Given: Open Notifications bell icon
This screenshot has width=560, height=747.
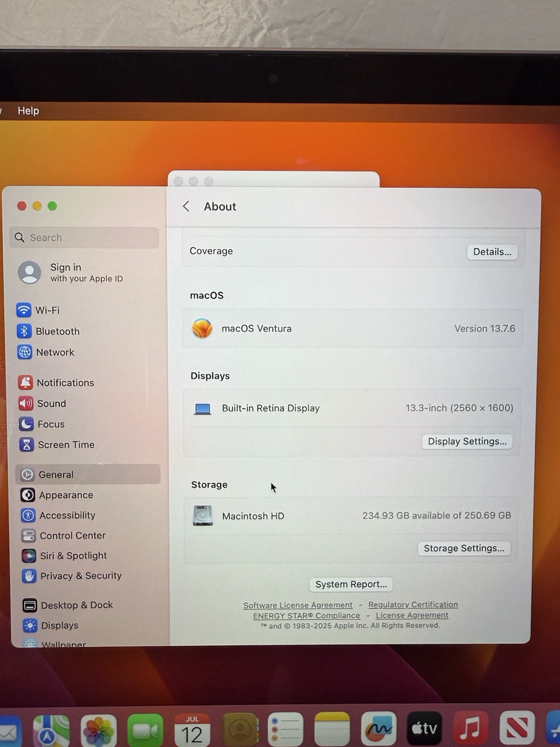Looking at the screenshot, I should pyautogui.click(x=26, y=382).
